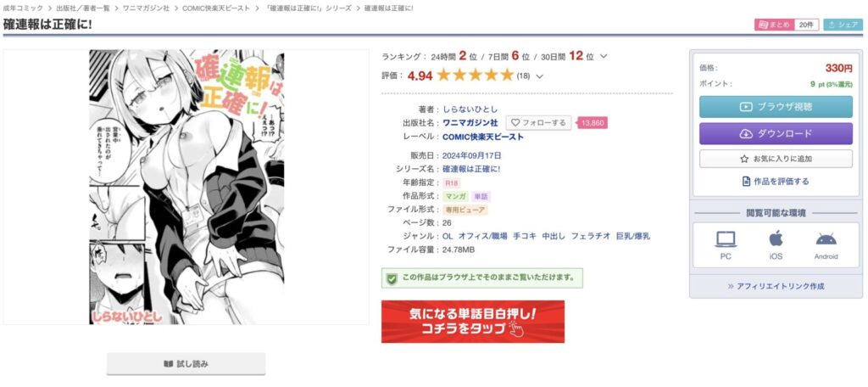Expand the ranking details chevron
This screenshot has height=387, width=868.
tap(604, 57)
